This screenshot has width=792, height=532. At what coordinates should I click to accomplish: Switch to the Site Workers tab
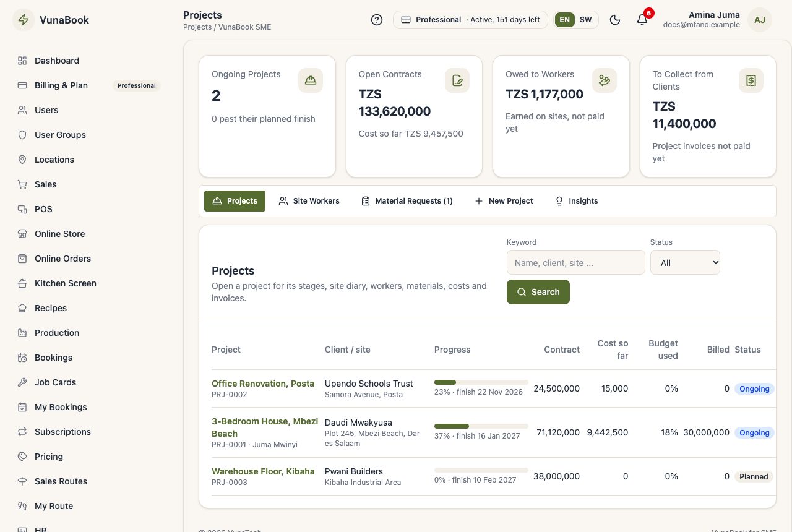pos(309,201)
